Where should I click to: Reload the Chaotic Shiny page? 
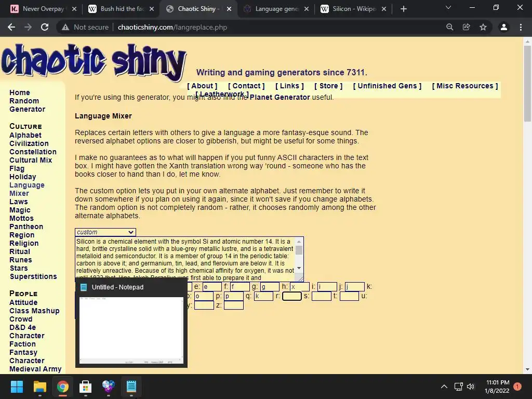pos(45,27)
